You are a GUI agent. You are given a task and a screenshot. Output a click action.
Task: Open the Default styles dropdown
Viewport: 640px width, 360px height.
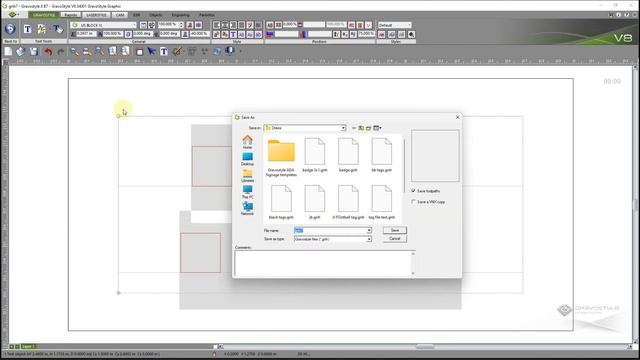pos(409,25)
